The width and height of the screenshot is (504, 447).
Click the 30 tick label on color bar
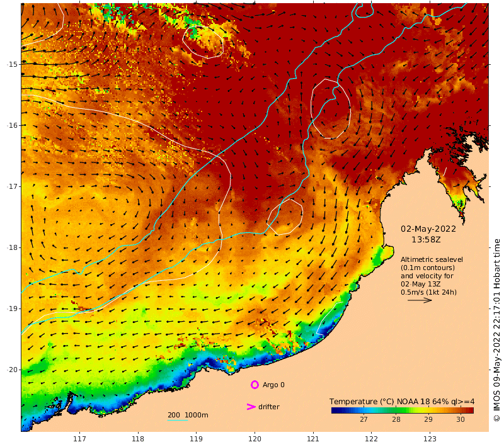(x=461, y=419)
